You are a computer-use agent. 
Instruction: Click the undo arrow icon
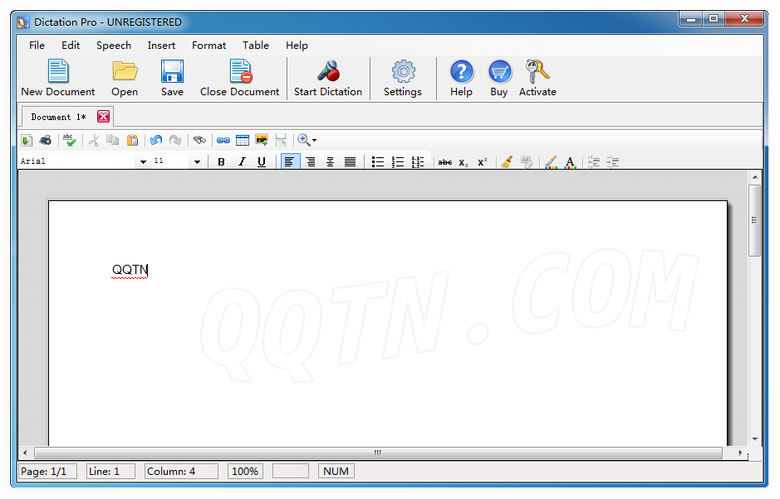155,141
